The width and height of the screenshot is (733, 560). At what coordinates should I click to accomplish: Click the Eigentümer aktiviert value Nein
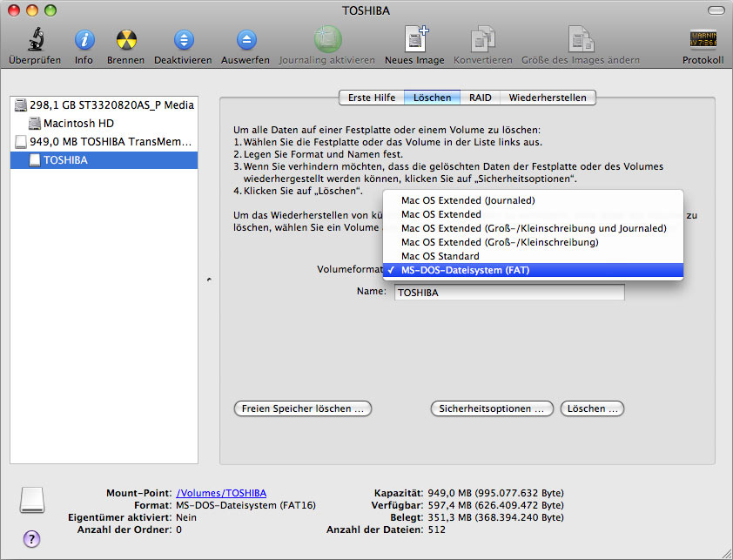point(186,517)
